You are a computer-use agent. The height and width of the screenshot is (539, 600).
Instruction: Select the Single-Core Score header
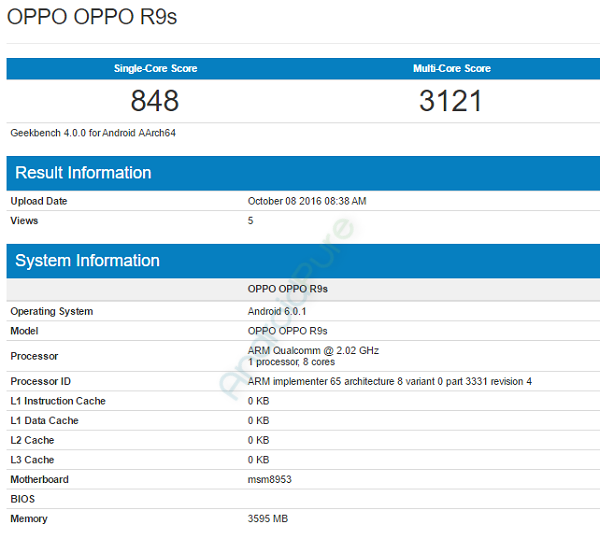tap(155, 68)
